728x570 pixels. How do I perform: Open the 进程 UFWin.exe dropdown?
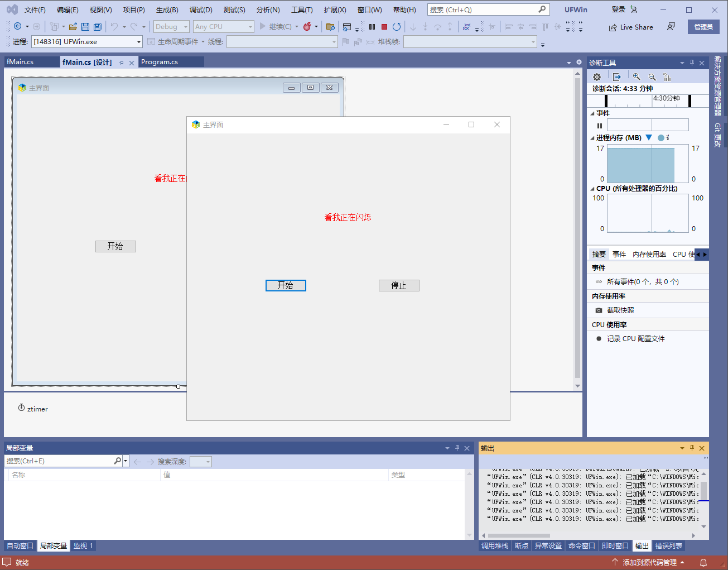(139, 42)
